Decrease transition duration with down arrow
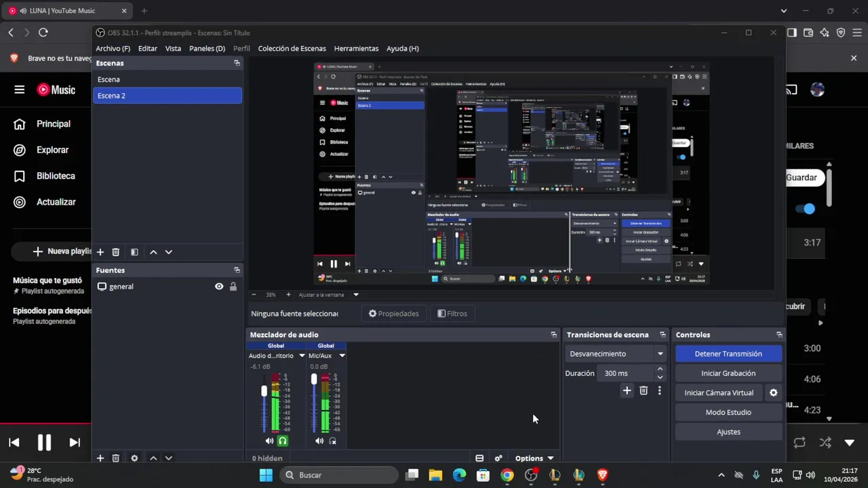Viewport: 868px width, 488px height. [x=660, y=377]
